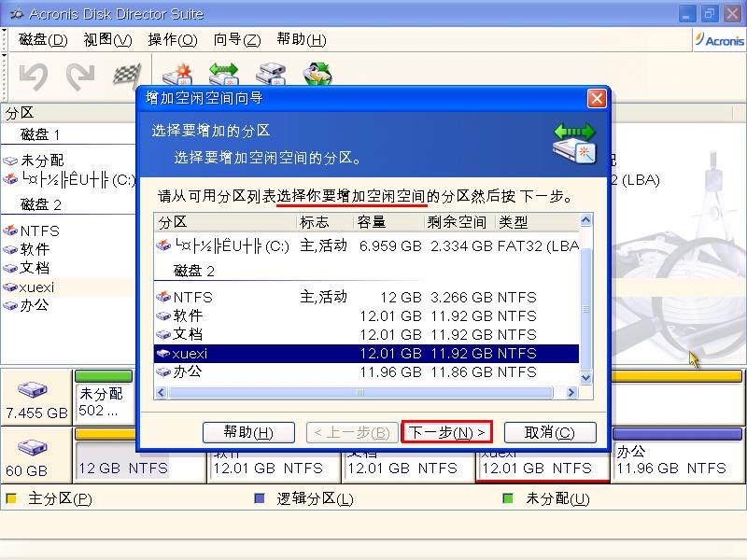747x560 pixels.
Task: Click the 剩余空间 column header
Action: [459, 222]
